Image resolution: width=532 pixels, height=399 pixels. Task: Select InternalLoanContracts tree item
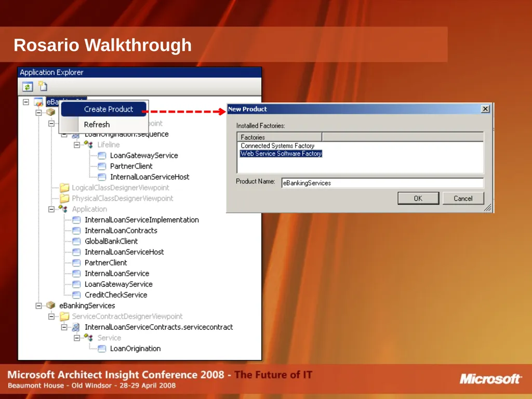pos(121,231)
